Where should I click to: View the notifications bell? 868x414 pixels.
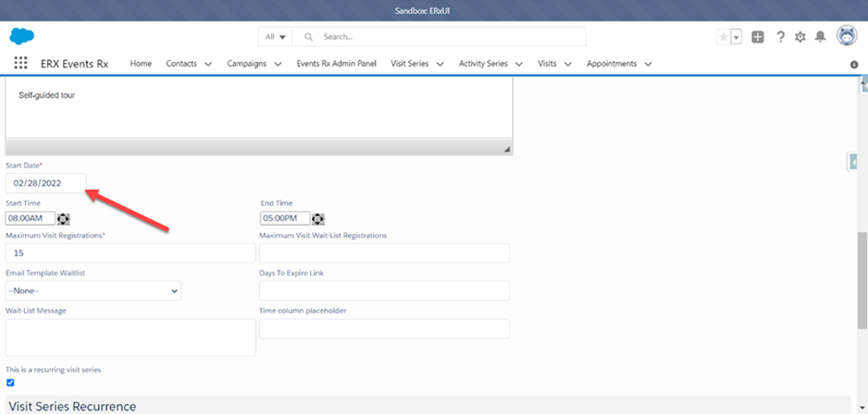pos(820,37)
